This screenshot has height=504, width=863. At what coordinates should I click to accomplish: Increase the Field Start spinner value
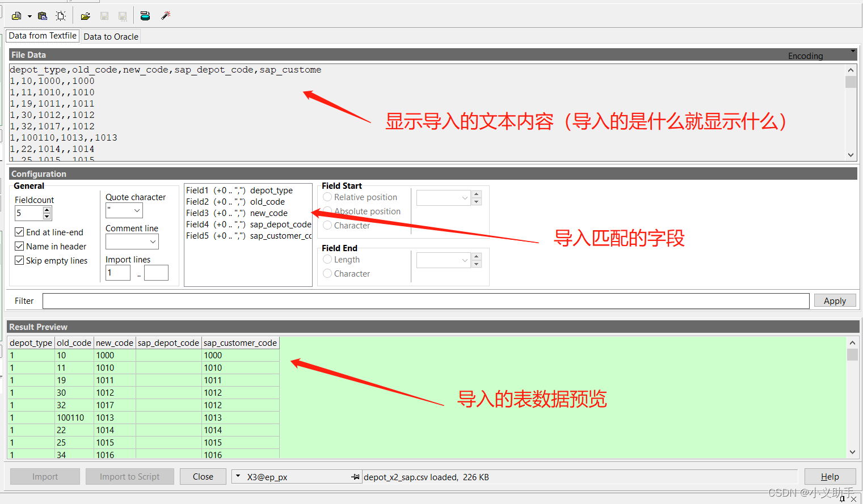click(477, 194)
